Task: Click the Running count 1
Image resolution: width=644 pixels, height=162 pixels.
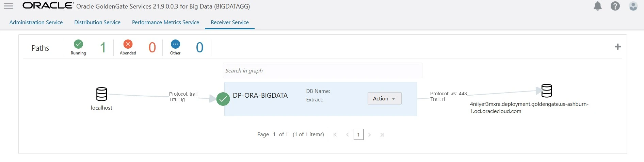Action: (x=103, y=47)
